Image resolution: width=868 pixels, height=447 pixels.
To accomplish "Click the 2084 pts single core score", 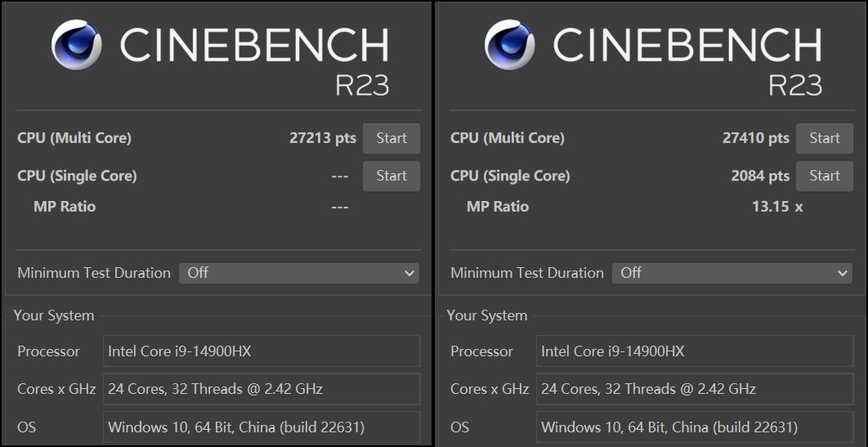I will (x=760, y=176).
